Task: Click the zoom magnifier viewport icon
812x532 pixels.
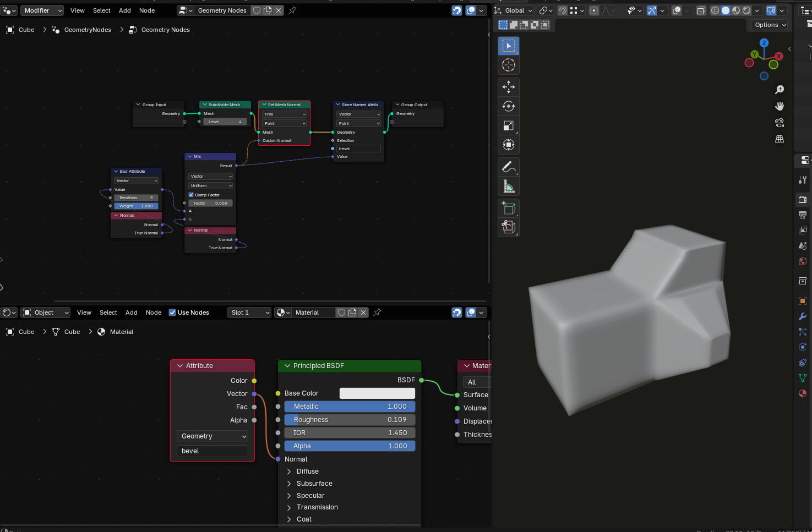Action: tap(780, 90)
